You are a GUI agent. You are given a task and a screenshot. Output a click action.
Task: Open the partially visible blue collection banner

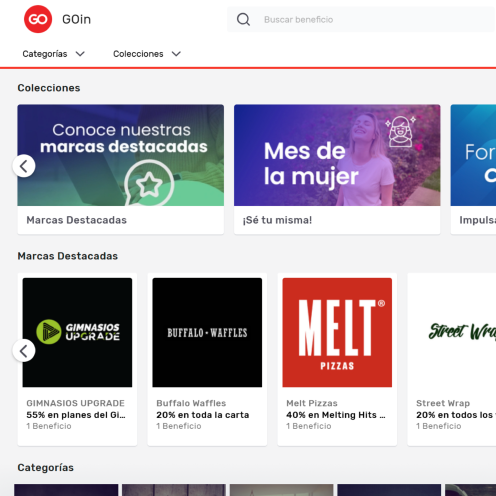point(473,155)
